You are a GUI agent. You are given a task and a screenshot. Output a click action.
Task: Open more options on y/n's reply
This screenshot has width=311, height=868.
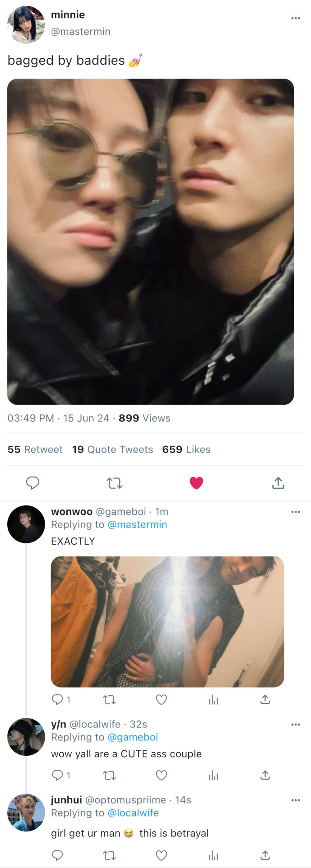(296, 724)
